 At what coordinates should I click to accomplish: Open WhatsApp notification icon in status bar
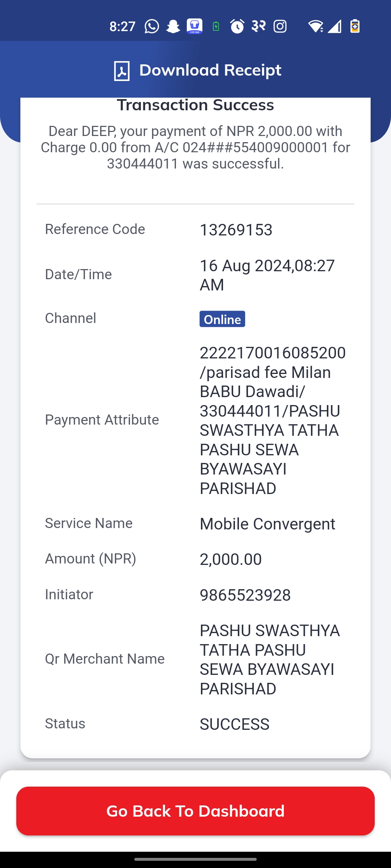pos(152,26)
